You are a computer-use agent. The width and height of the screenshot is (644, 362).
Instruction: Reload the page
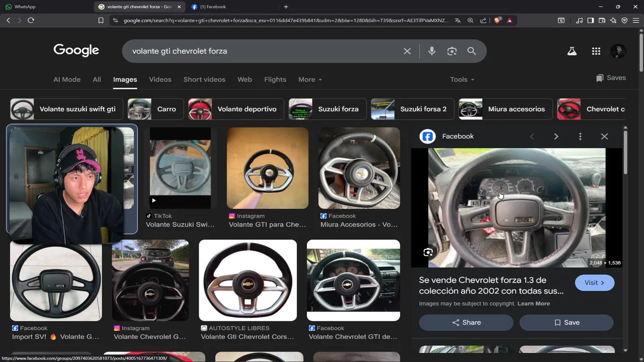[31, 20]
